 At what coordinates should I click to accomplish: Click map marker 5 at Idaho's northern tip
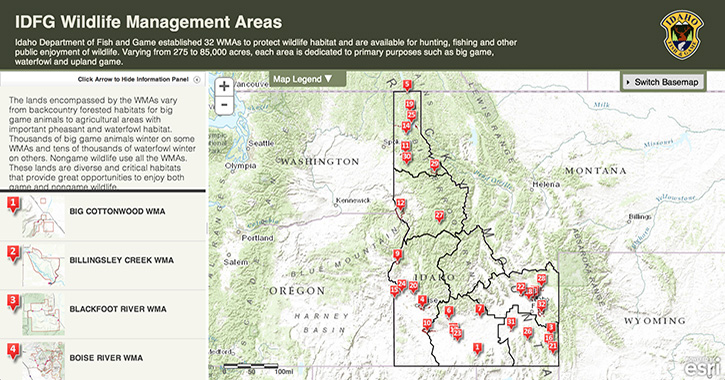pos(407,86)
